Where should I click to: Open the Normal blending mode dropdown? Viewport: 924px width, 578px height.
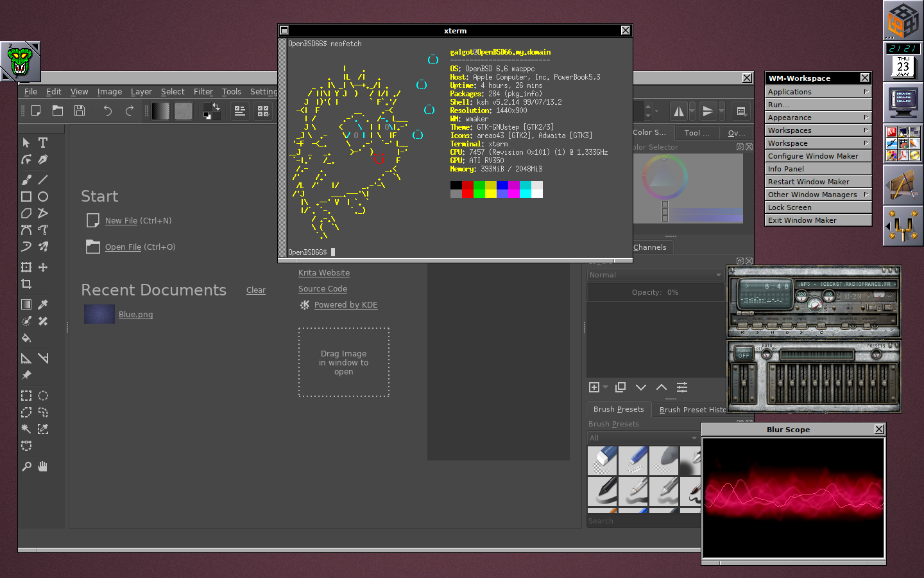point(655,275)
